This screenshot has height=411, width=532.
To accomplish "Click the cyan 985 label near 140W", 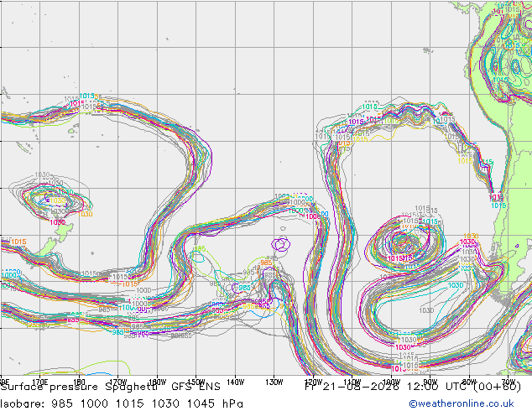I will (x=244, y=288).
